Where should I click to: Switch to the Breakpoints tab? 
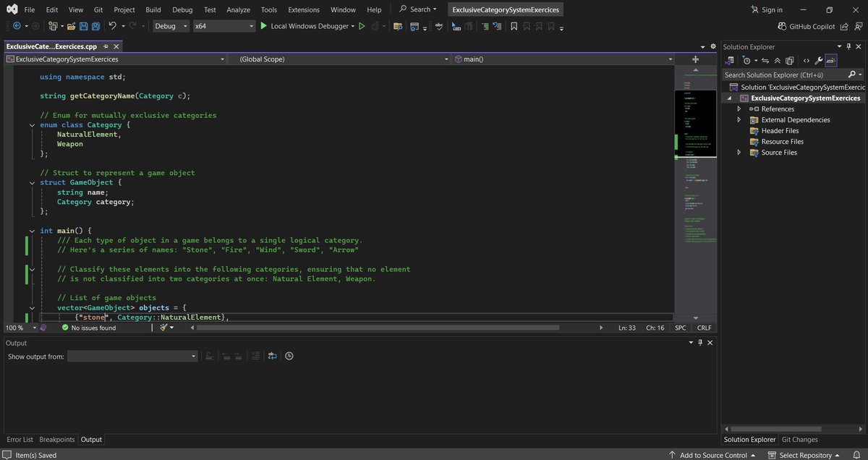[56, 439]
